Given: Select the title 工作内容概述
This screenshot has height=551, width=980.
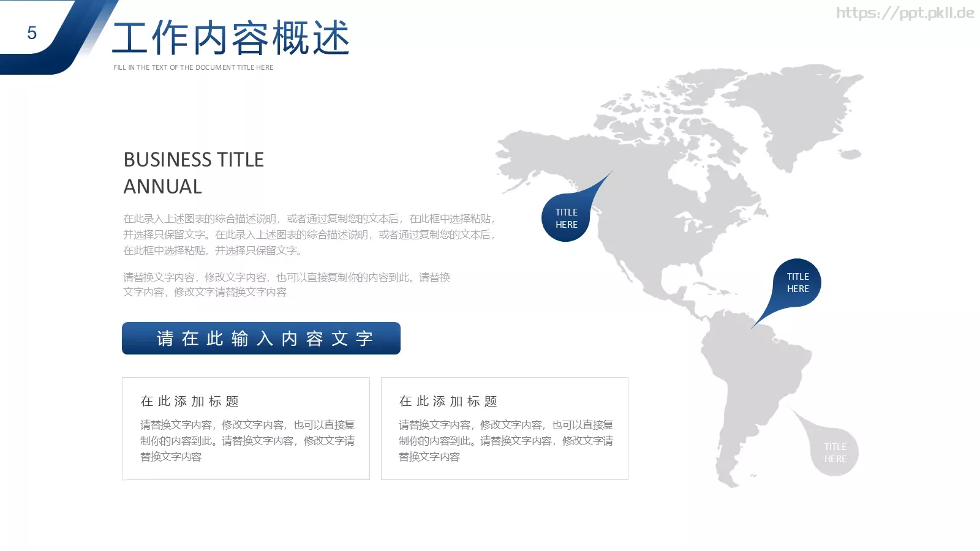Looking at the screenshot, I should [x=231, y=37].
